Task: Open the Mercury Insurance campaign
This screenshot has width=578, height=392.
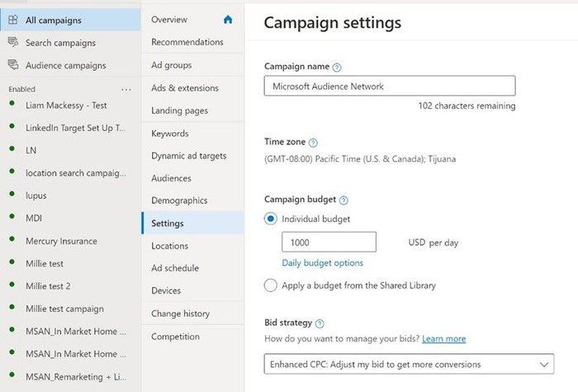Action: click(x=62, y=241)
